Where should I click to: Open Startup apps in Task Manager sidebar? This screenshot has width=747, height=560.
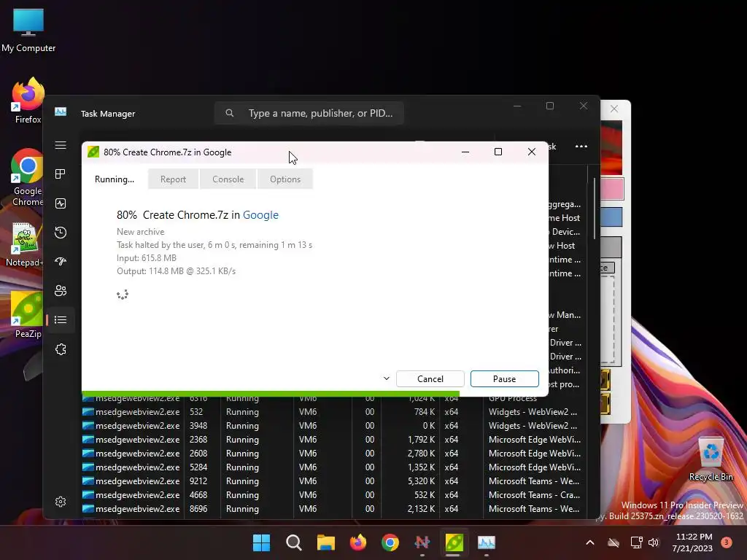[61, 262]
